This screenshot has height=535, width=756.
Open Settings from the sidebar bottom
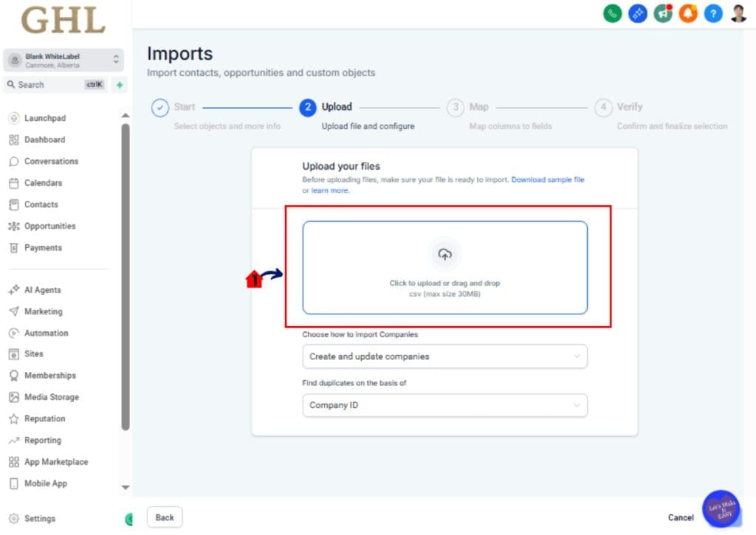39,518
